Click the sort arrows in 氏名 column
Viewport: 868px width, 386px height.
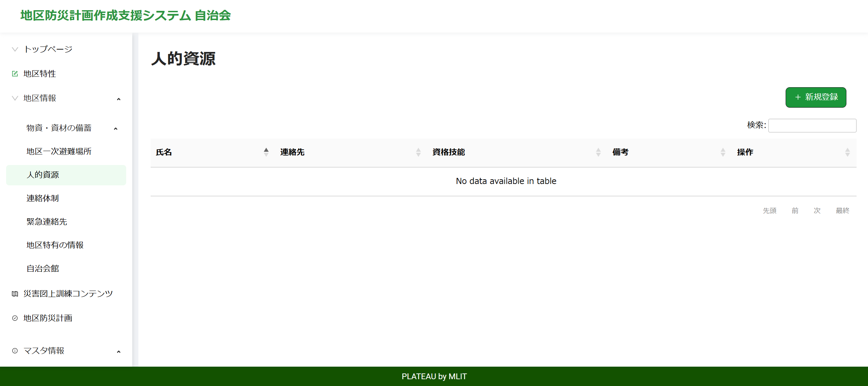pos(266,152)
